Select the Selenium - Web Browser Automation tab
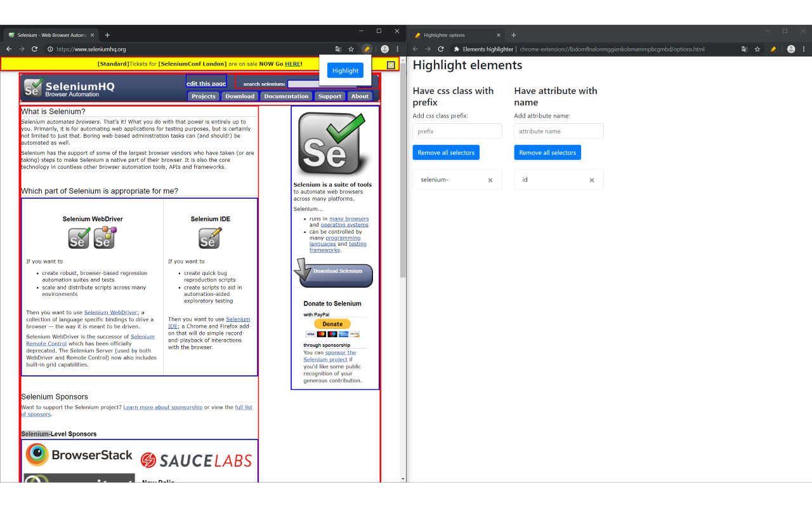Viewport: 812px width, 508px height. [51, 35]
